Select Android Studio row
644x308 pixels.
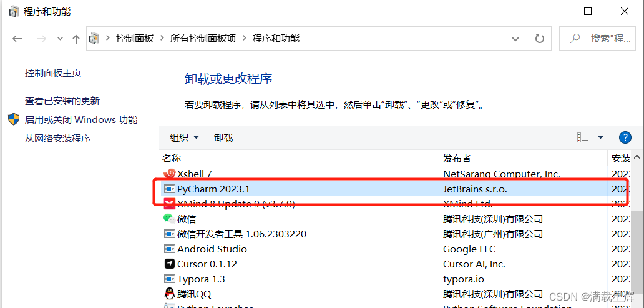(x=394, y=249)
